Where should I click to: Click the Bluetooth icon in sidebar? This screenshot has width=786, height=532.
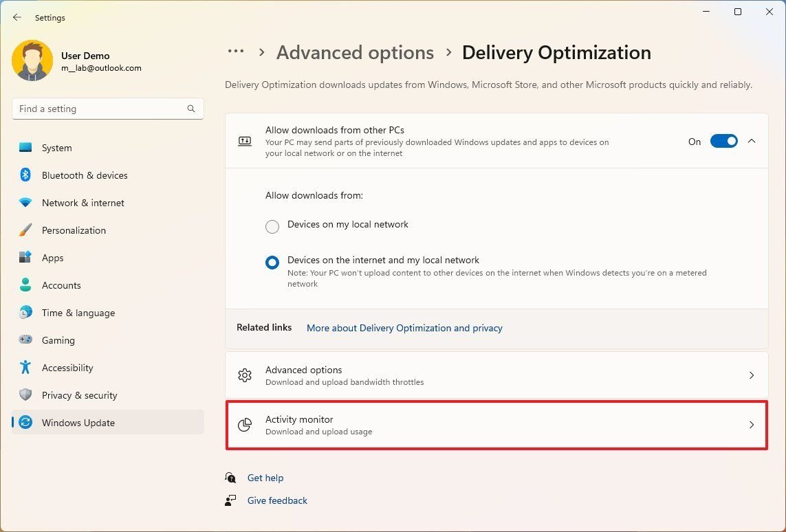click(25, 175)
